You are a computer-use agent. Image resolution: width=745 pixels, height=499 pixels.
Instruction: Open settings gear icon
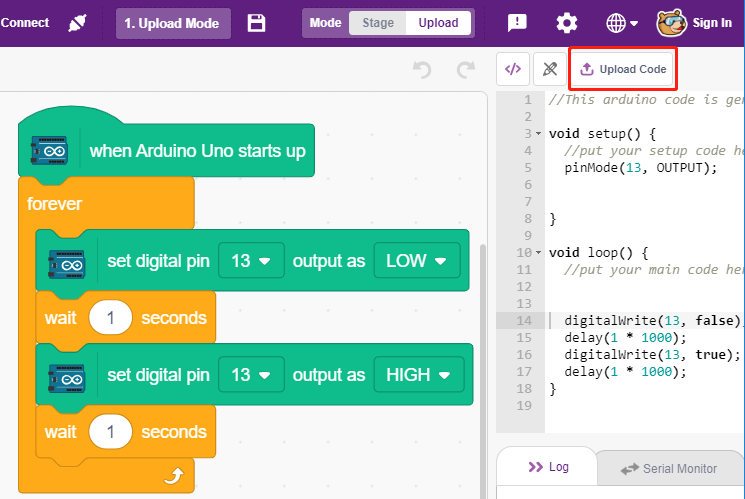coord(566,23)
